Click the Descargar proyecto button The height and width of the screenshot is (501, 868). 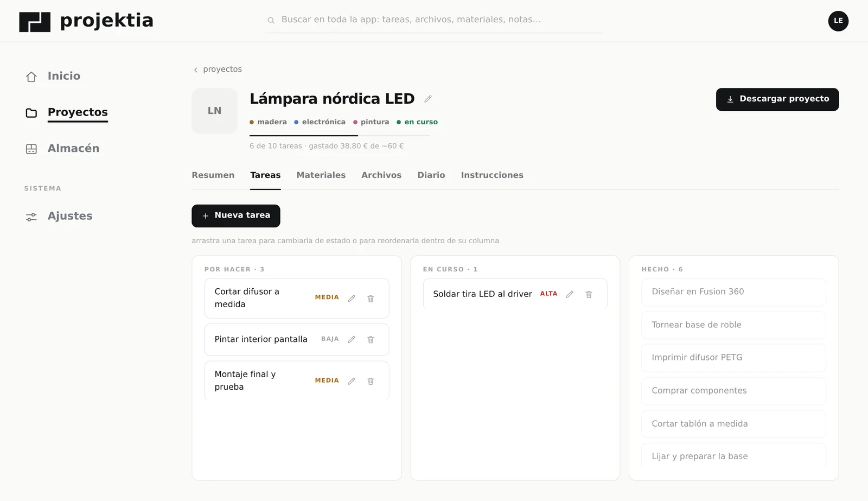tap(777, 99)
